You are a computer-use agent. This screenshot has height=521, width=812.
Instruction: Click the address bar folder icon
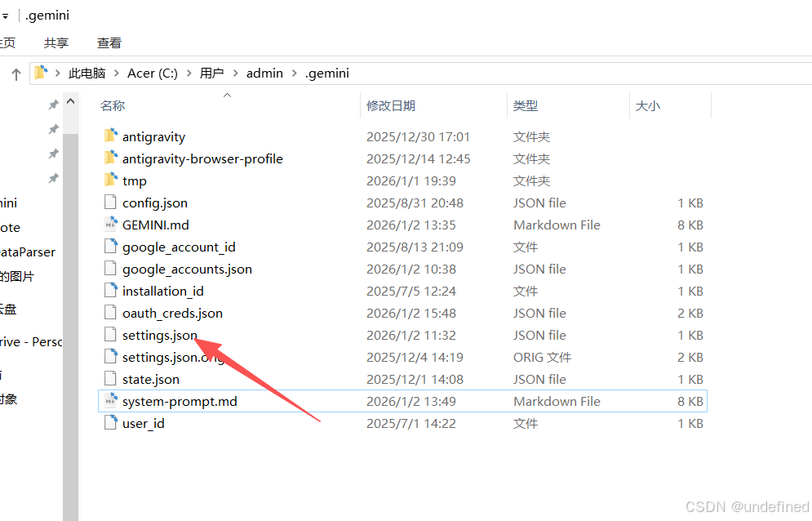[41, 72]
